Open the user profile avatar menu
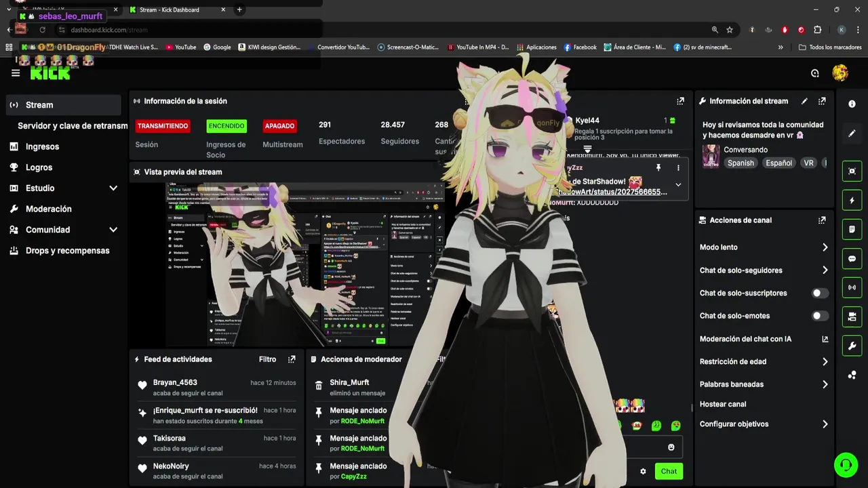 pos(840,73)
